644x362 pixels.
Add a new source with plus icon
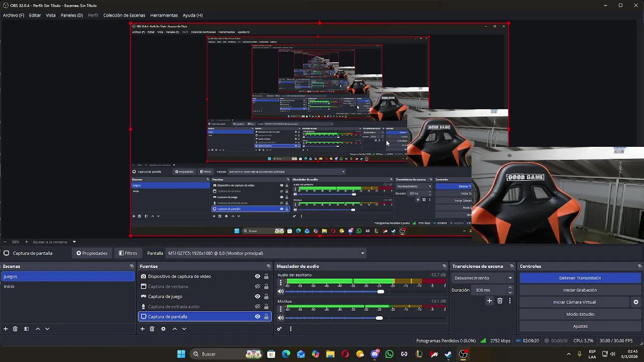142,329
